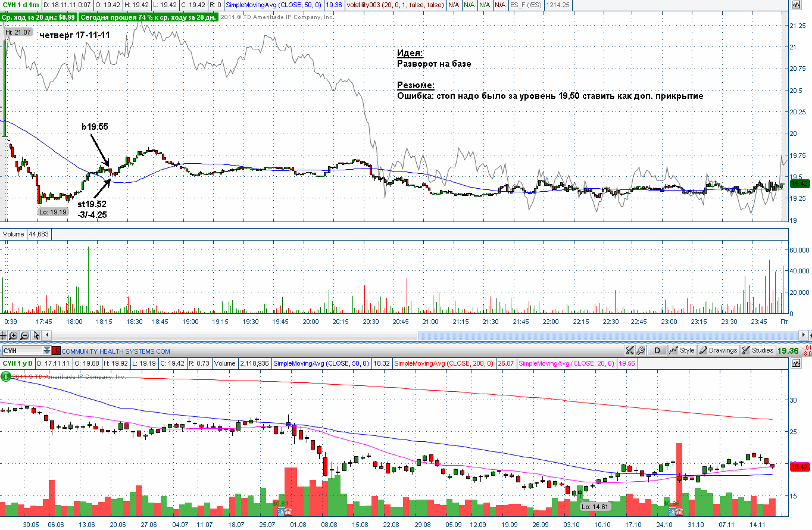Open the Style menu
Viewport: 812px width, 530px height.
pyautogui.click(x=681, y=350)
